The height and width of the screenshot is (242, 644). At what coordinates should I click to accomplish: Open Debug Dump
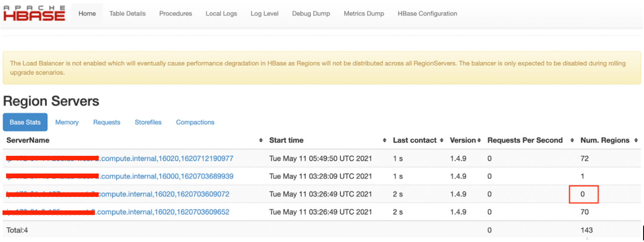311,14
